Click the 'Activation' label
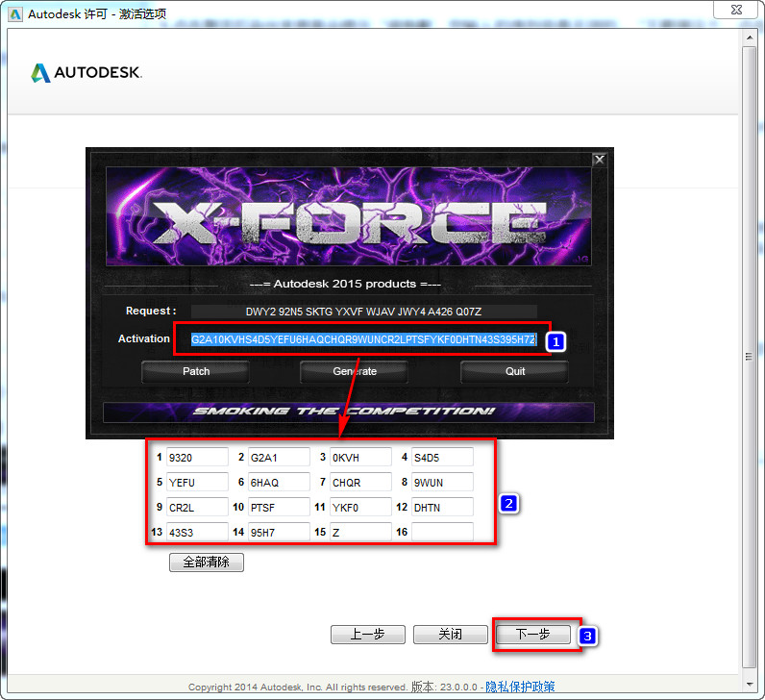Viewport: 765px width, 700px height. click(x=144, y=338)
